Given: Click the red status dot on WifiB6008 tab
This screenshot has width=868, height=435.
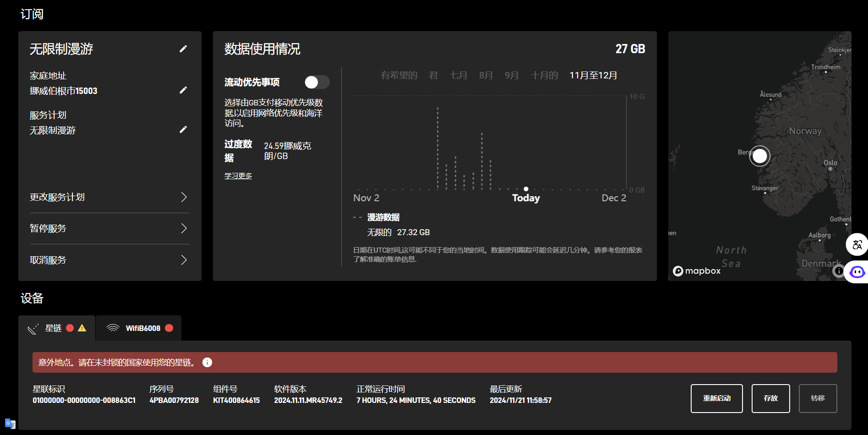Looking at the screenshot, I should click(x=169, y=328).
